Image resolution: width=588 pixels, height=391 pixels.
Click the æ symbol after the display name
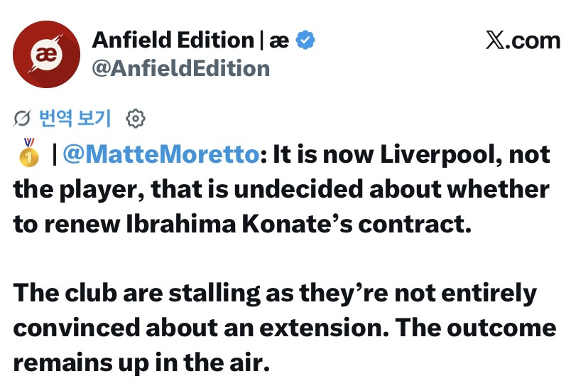point(279,41)
